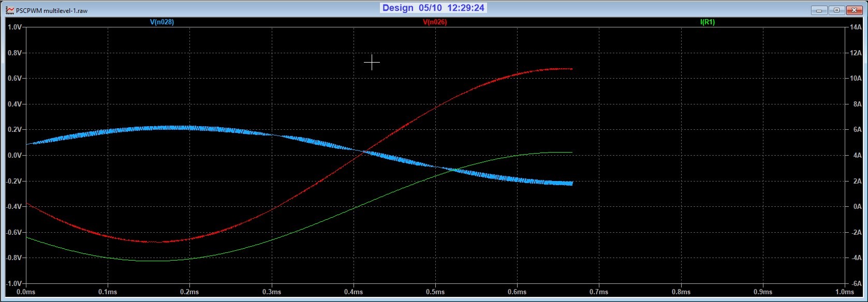This screenshot has height=302, width=868.
Task: Click the 0.7ms time axis label
Action: pyautogui.click(x=599, y=292)
